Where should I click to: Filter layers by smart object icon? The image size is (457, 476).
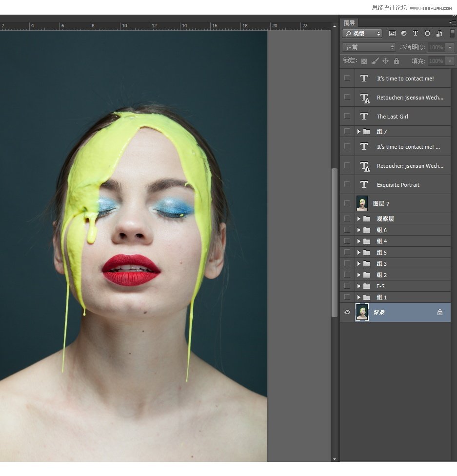click(439, 34)
